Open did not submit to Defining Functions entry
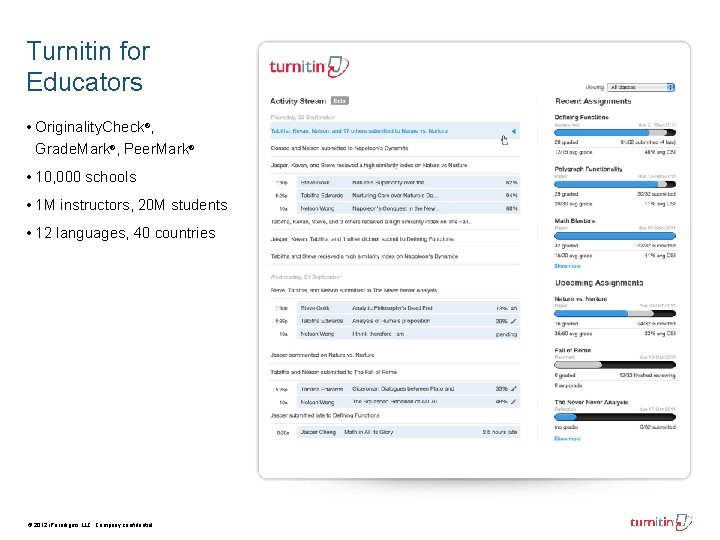Image resolution: width=720 pixels, height=540 pixels. (362, 239)
